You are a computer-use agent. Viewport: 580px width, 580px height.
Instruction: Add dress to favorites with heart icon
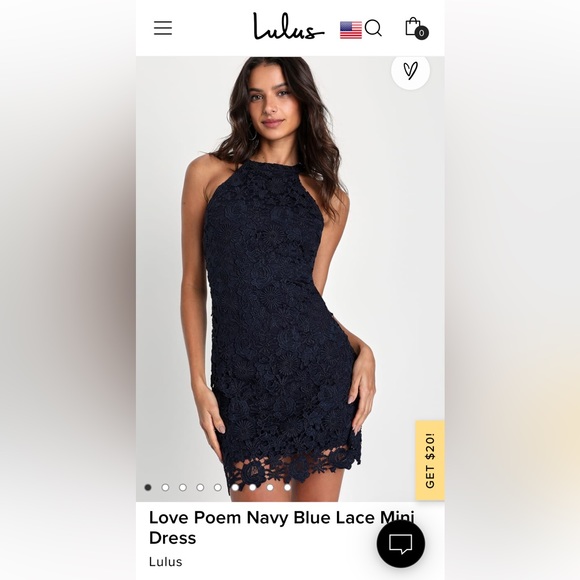(410, 70)
